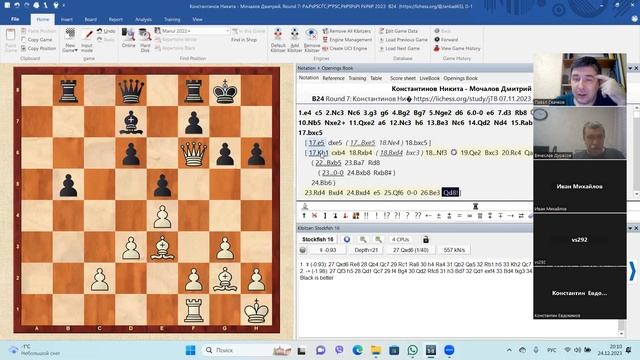Open File Explorer from the taskbar
Screen dimensions: 640x360
point(376,350)
